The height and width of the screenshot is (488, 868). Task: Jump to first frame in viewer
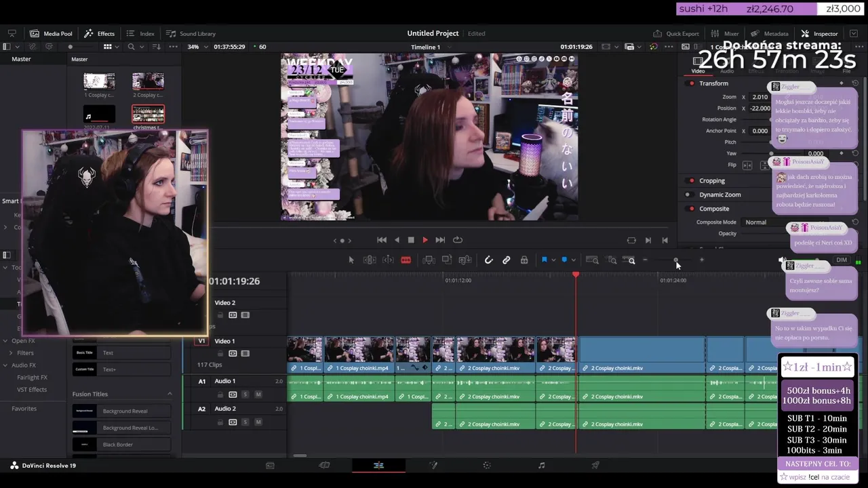[x=382, y=240]
